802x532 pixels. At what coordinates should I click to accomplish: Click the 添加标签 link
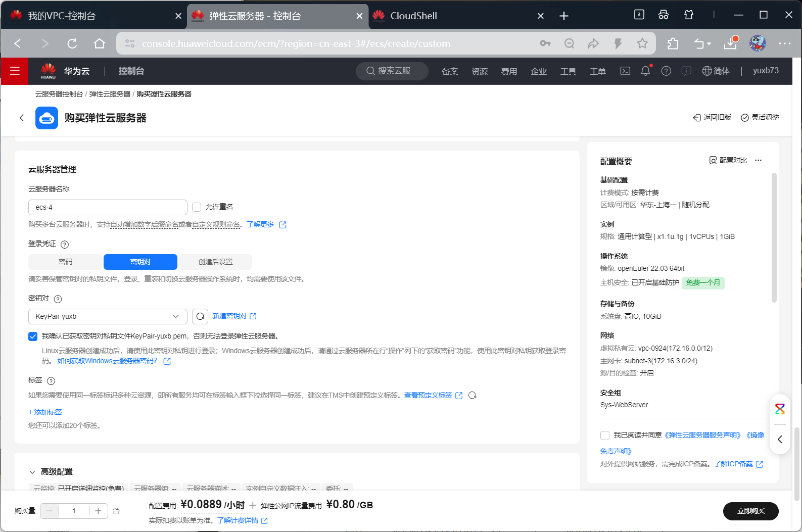click(x=45, y=412)
